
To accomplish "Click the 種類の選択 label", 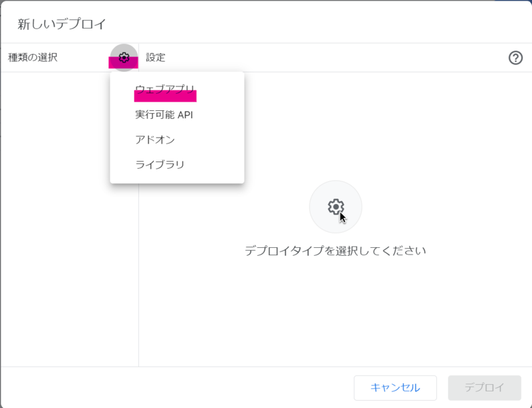I will click(31, 57).
